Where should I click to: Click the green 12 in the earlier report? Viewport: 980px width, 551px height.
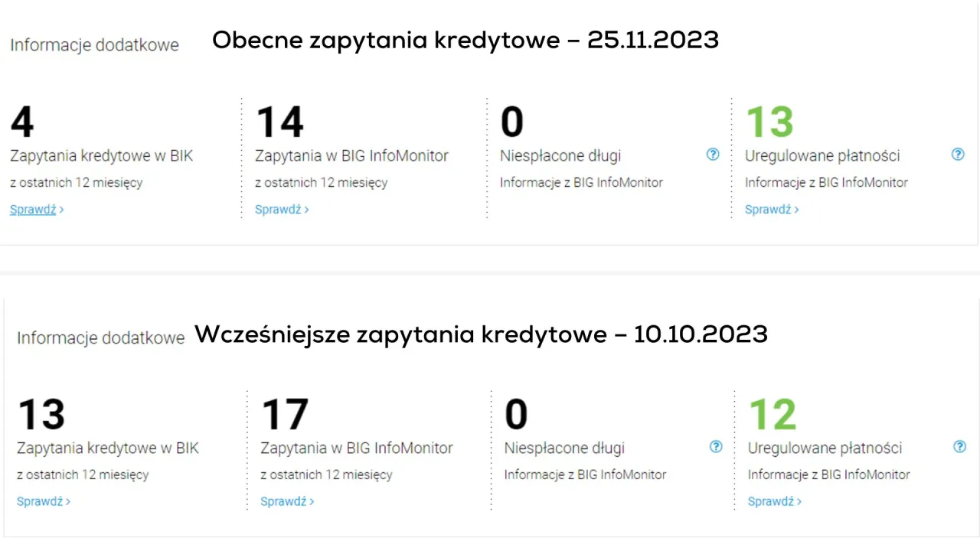[773, 413]
